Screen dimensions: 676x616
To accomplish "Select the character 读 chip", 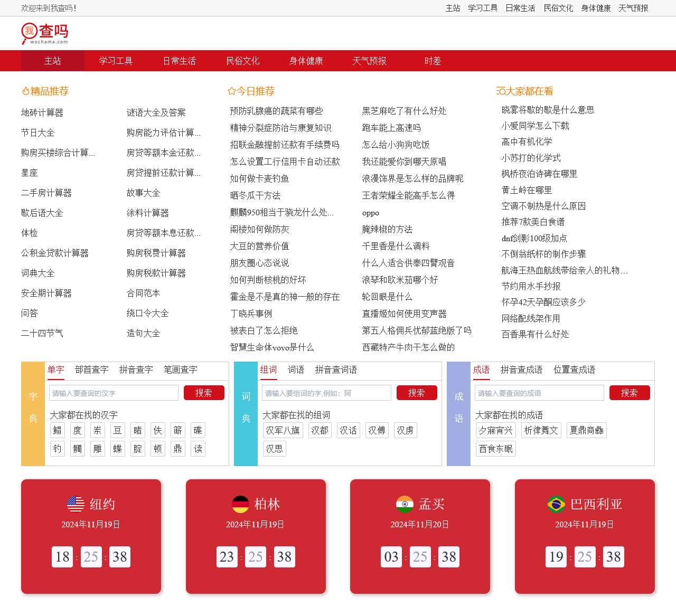I will (x=198, y=449).
